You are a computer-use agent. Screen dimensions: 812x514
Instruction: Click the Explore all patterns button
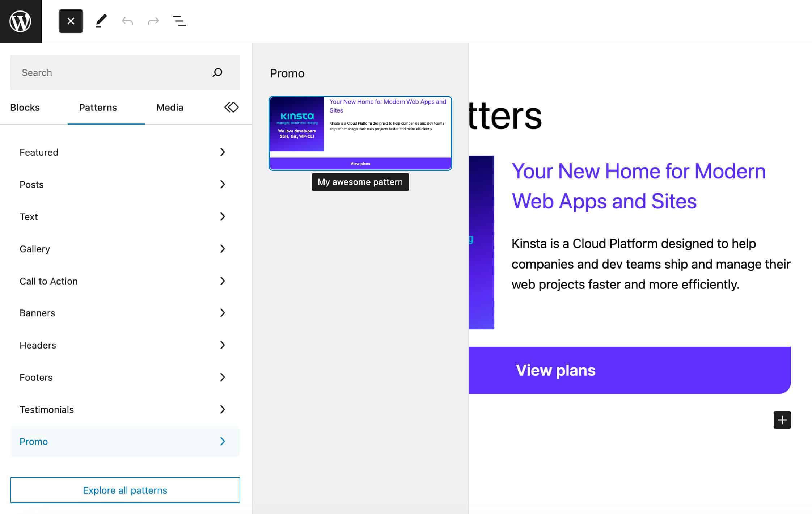[125, 490]
